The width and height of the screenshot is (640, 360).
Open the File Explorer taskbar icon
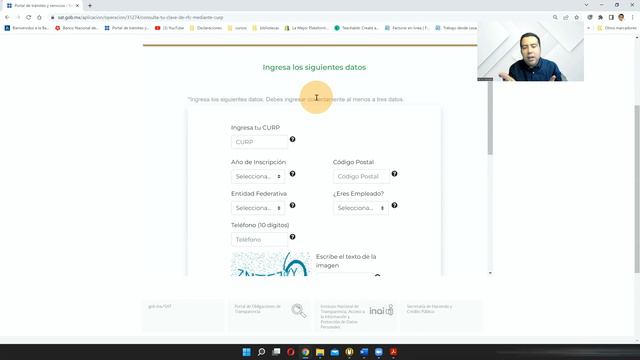(320, 352)
